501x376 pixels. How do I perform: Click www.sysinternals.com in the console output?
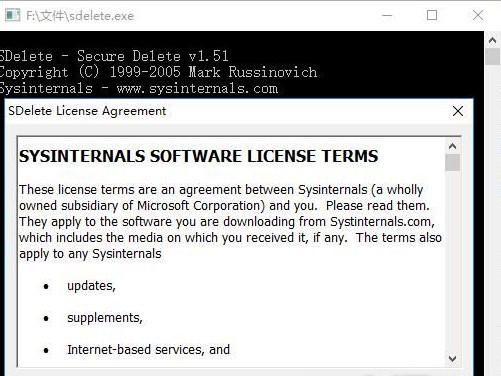[197, 89]
